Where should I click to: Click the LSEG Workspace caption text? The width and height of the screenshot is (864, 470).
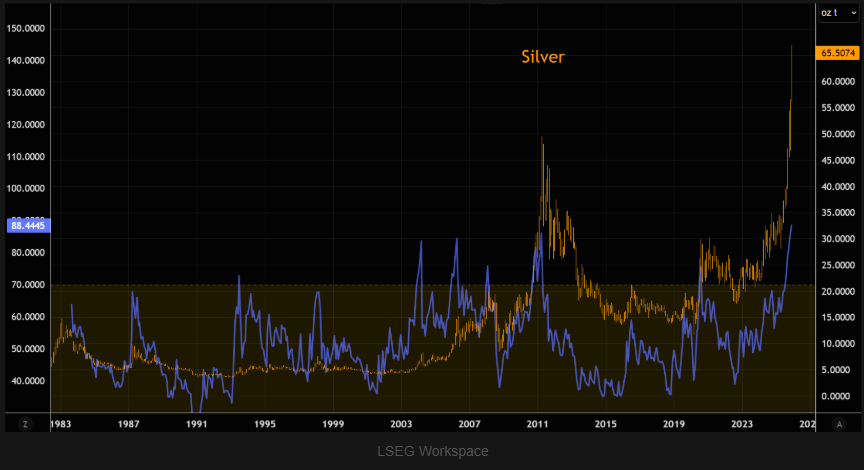[431, 452]
